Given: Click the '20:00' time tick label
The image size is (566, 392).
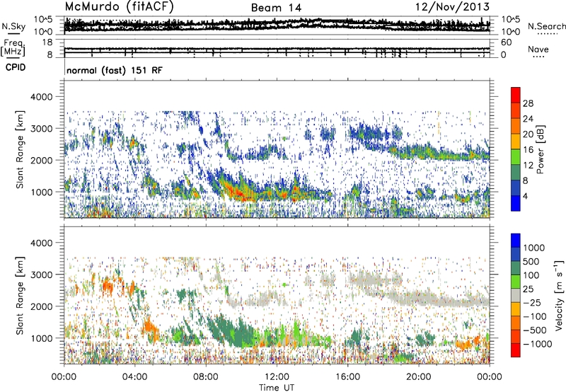Looking at the screenshot, I should 418,377.
